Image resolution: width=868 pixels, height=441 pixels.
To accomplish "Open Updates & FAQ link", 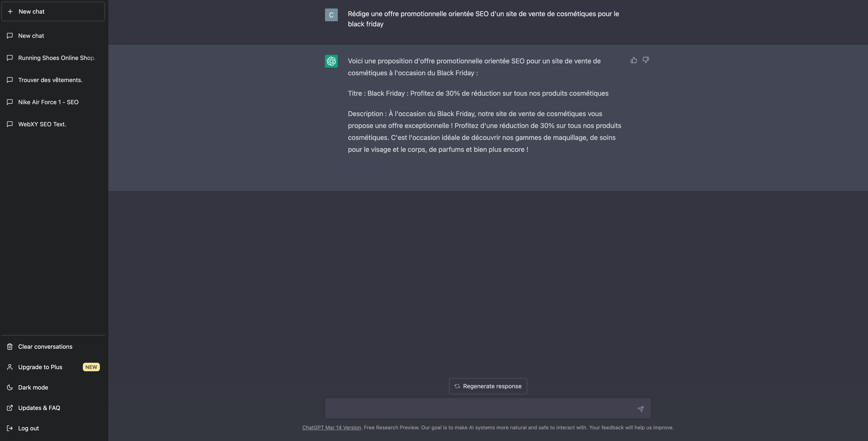I will click(x=53, y=408).
